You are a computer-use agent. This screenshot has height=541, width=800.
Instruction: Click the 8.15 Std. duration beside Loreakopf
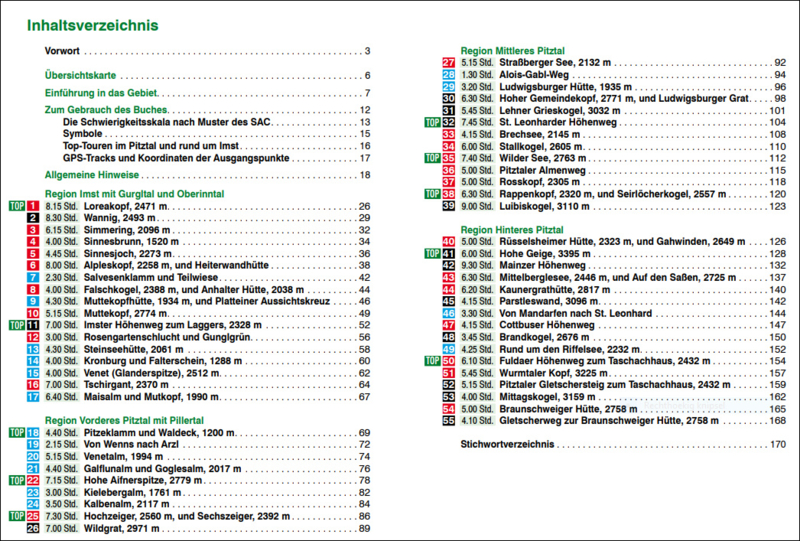(x=62, y=206)
